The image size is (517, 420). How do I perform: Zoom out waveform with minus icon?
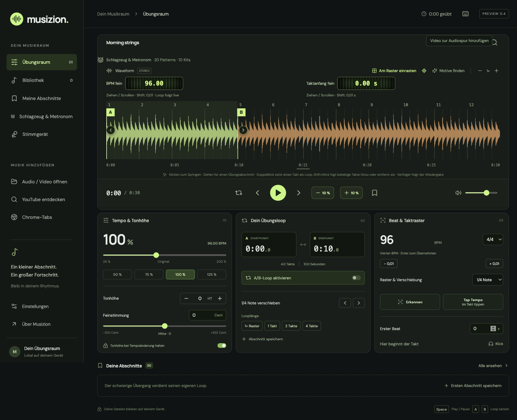pyautogui.click(x=480, y=71)
